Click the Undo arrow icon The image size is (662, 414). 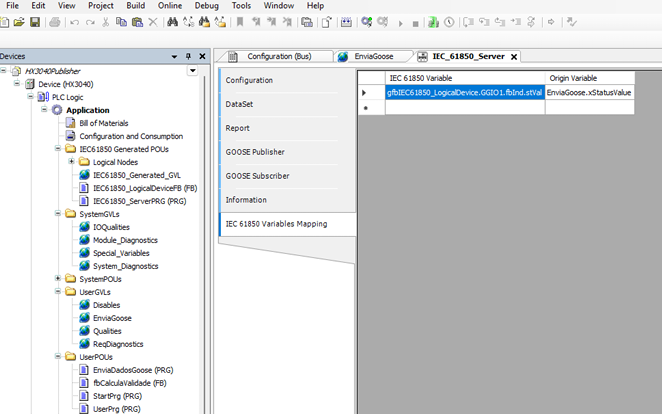75,22
